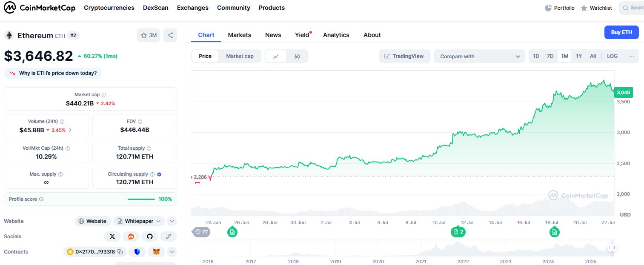This screenshot has width=644, height=265.
Task: Click the search magnifier icon
Action: click(625, 8)
